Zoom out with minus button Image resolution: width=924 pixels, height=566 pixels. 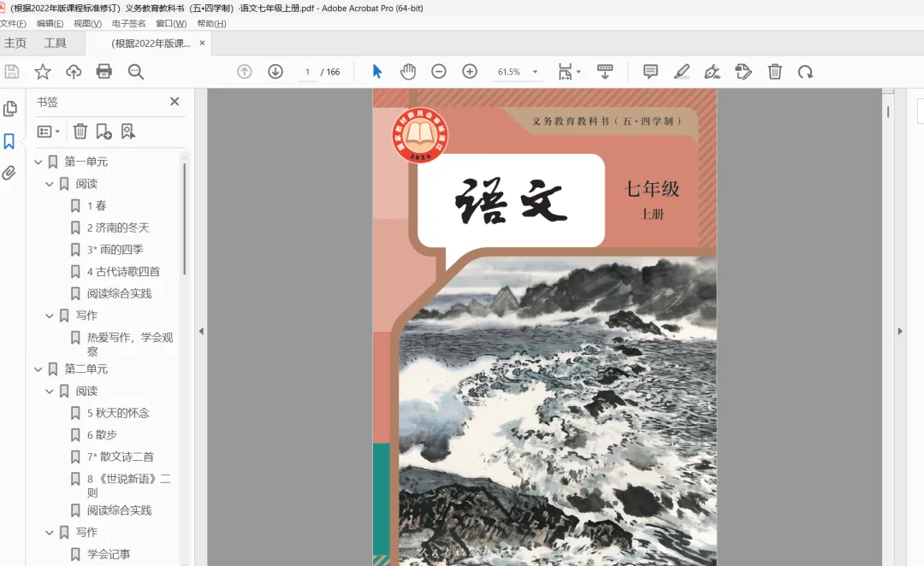pos(438,72)
